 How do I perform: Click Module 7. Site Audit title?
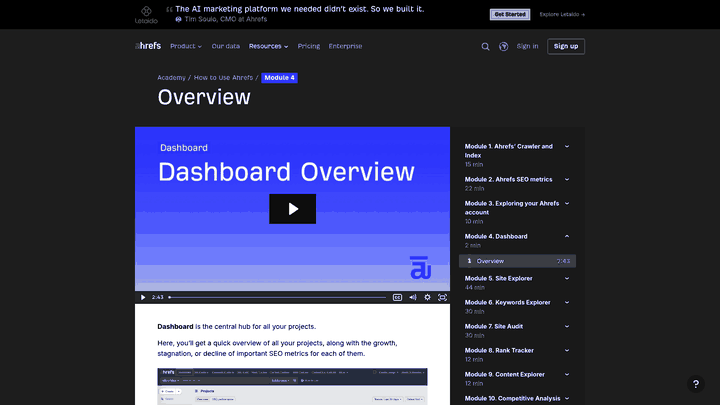pos(494,326)
